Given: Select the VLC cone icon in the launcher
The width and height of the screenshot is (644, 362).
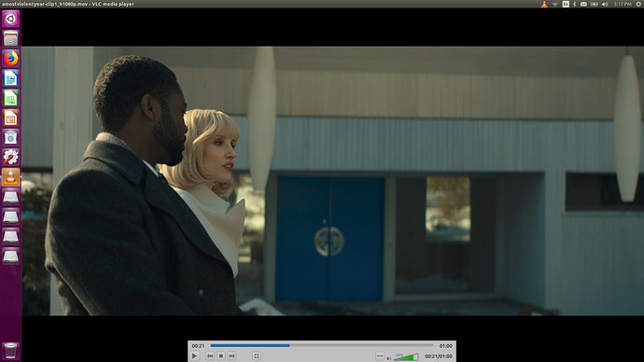Looking at the screenshot, I should click(10, 177).
